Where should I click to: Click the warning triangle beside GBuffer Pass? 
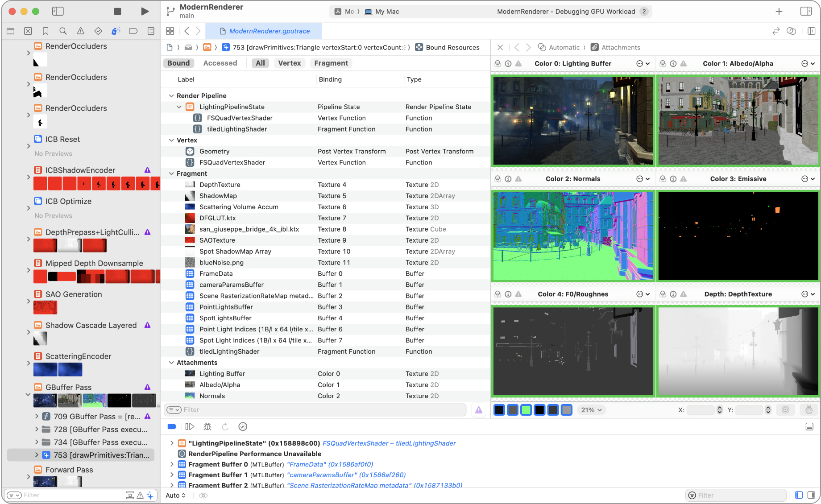(148, 387)
